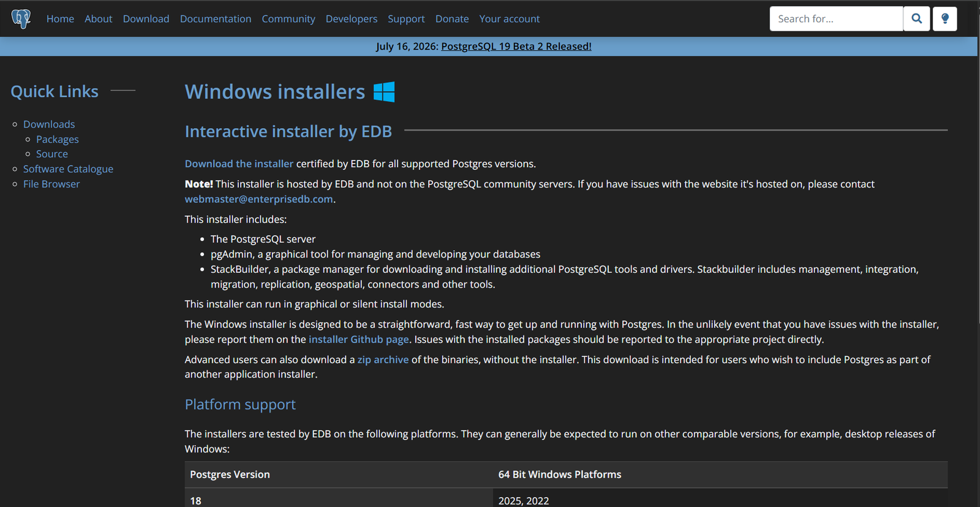Select Community in top navigation
This screenshot has height=507, width=980.
click(288, 19)
